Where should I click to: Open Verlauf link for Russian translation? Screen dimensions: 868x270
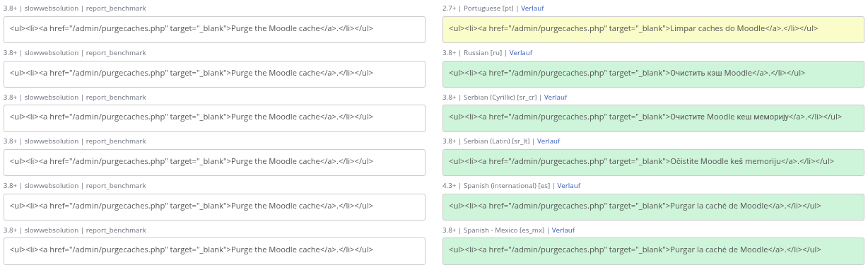(x=521, y=53)
